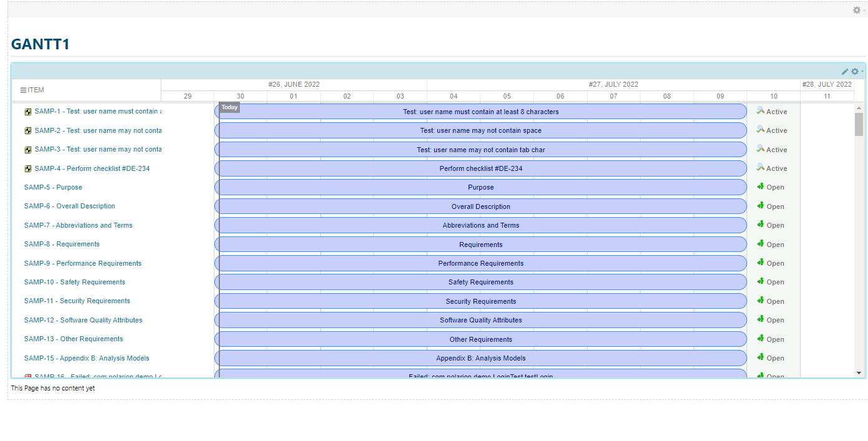Click the Today timeline marker
Image resolution: width=868 pixels, height=441 pixels.
(x=229, y=107)
